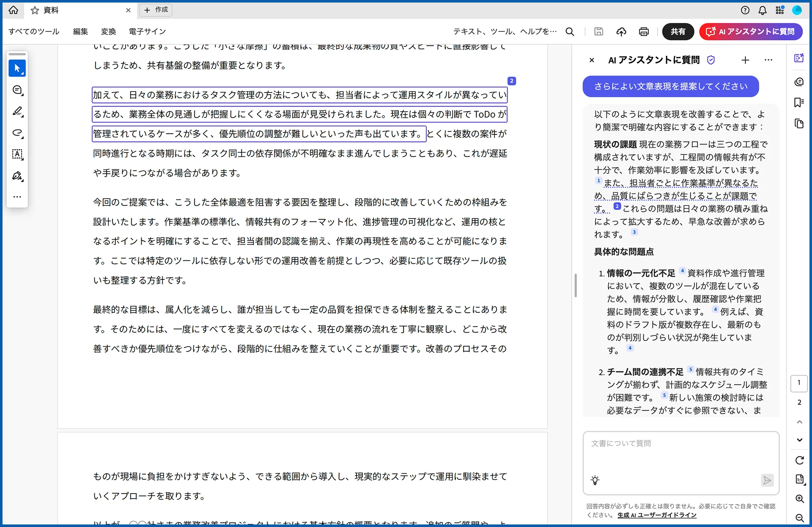Screen dimensions: 812x527
Task: Open the 編集 menu
Action: pos(80,32)
